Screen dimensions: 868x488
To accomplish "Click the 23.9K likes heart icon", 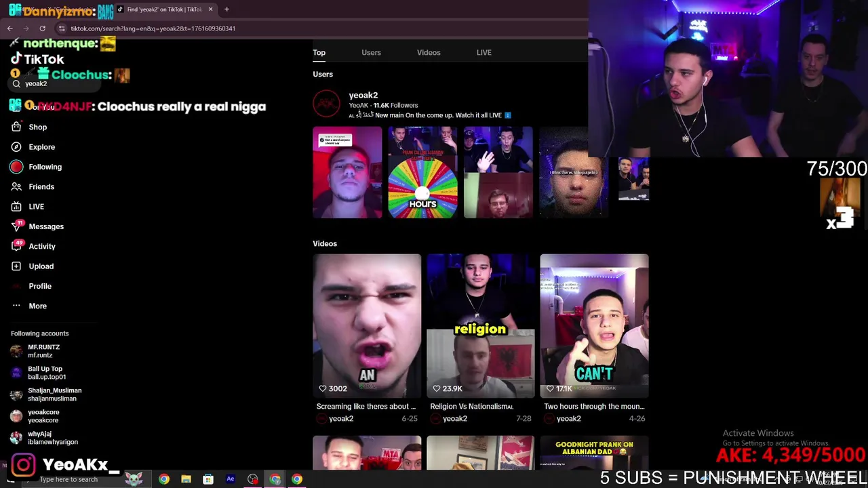I will click(x=437, y=388).
